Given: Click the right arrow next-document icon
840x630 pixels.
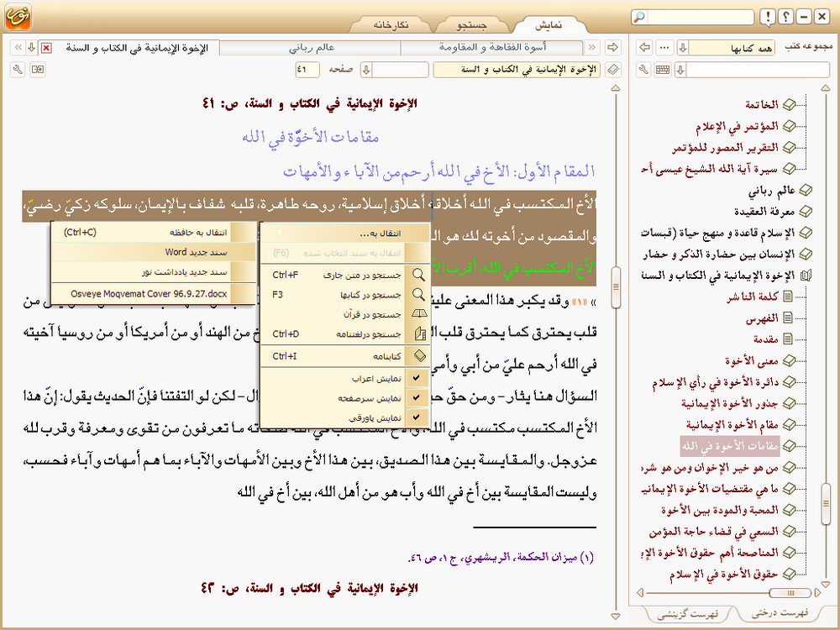Looking at the screenshot, I should (x=612, y=48).
